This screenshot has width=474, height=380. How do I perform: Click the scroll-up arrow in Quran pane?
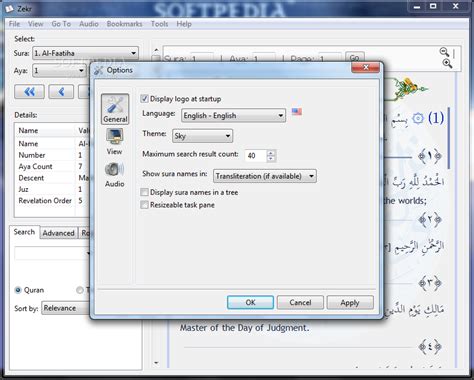[x=156, y=50]
